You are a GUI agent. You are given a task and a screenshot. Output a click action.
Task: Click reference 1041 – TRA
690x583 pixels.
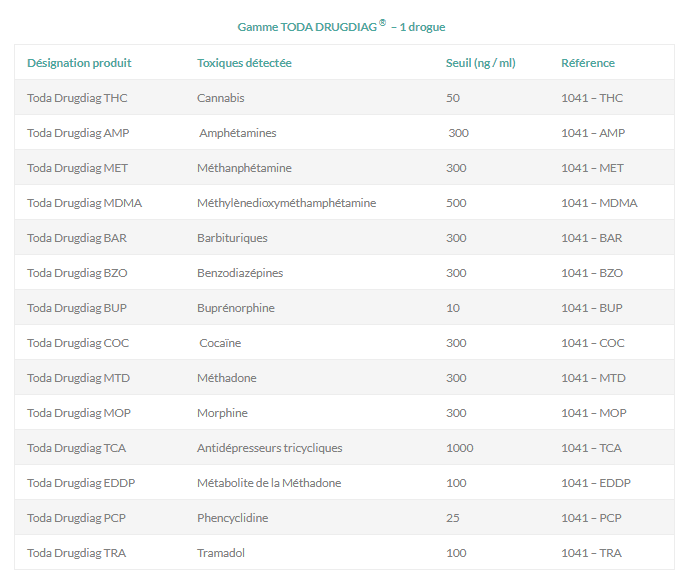(592, 553)
